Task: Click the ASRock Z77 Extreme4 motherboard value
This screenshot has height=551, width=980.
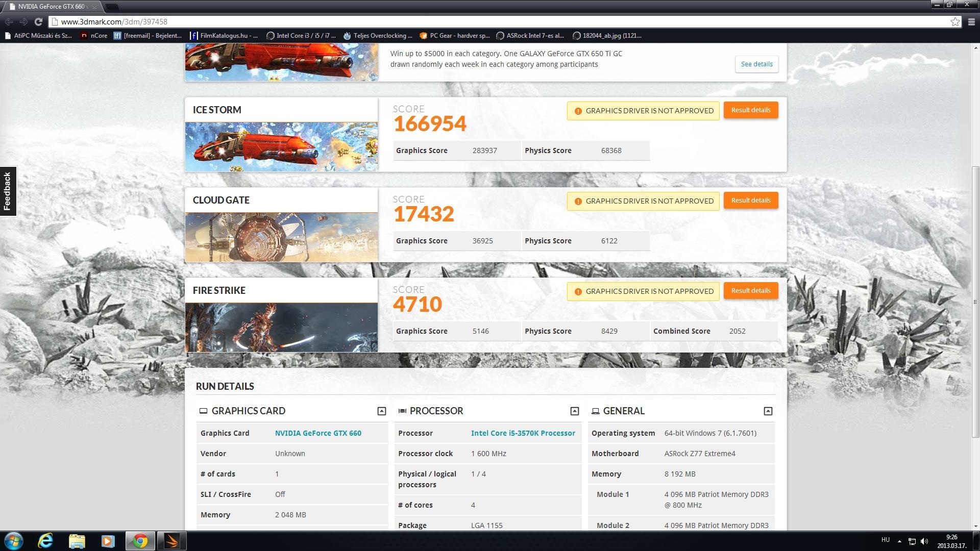Action: pyautogui.click(x=700, y=454)
